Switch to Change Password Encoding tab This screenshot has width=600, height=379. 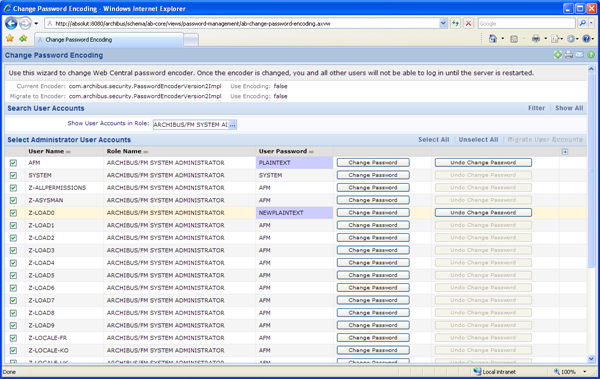(109, 39)
